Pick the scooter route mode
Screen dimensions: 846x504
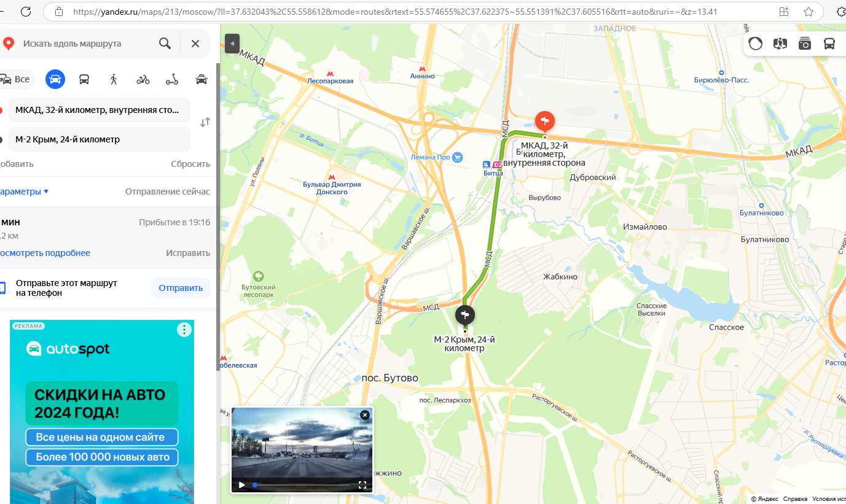(172, 79)
